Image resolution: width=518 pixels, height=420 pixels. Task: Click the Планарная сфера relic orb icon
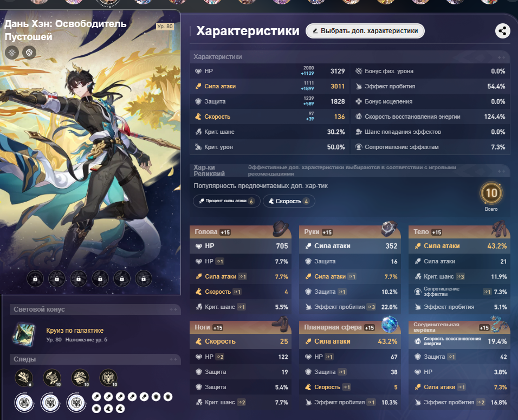390,324
